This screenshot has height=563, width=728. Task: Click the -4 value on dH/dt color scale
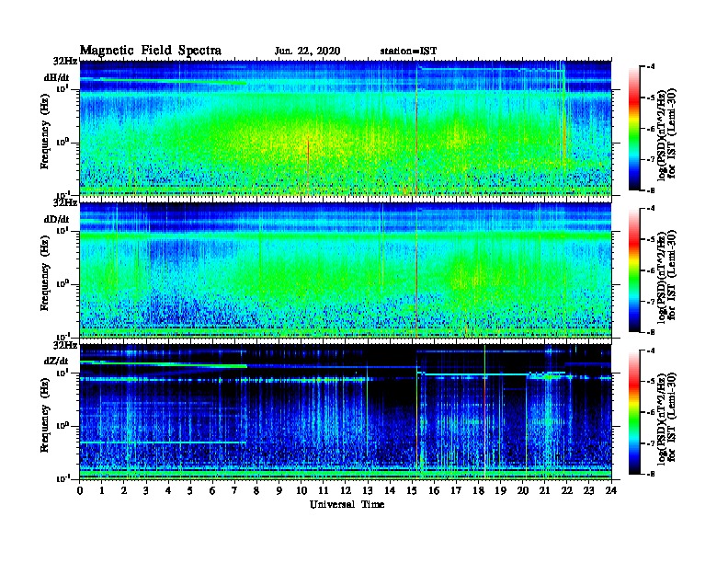651,67
